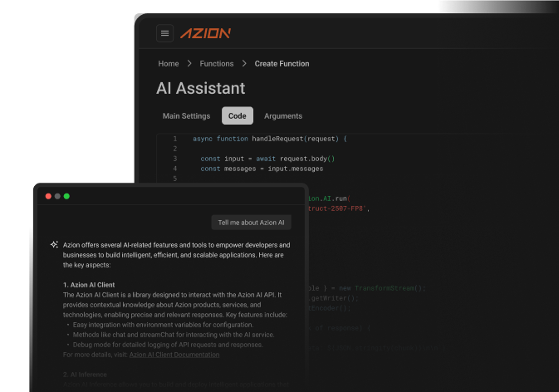The image size is (559, 392).
Task: Click chevron between Home and Functions
Action: [189, 63]
